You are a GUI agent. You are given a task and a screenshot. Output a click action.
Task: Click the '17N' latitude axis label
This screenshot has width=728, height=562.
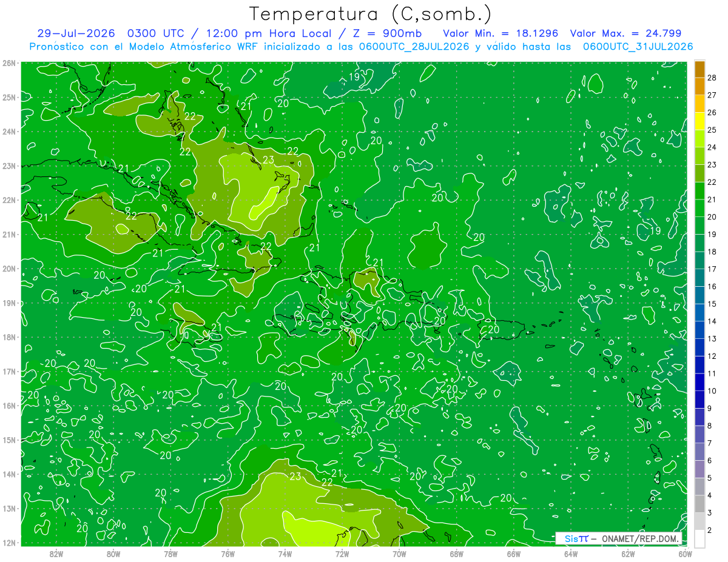pyautogui.click(x=8, y=372)
